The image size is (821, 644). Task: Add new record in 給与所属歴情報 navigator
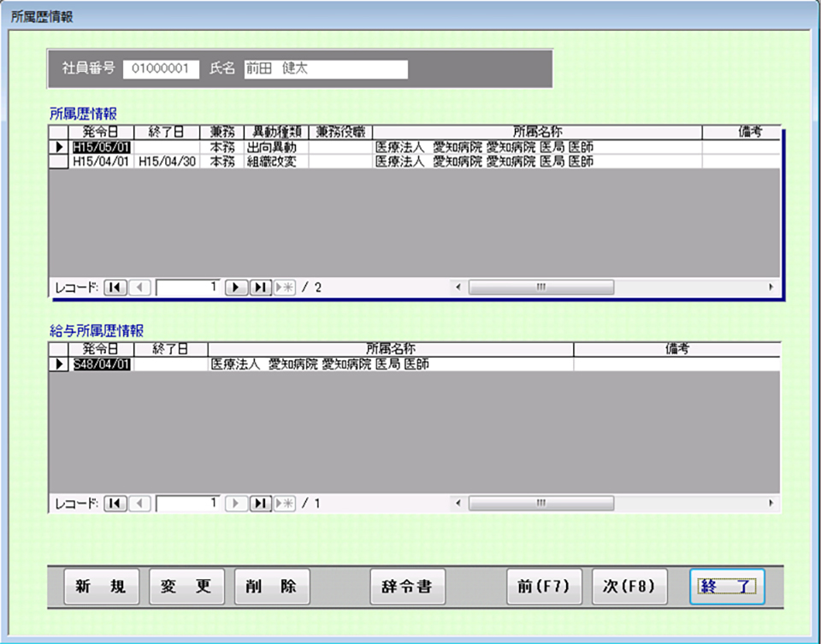(x=284, y=504)
